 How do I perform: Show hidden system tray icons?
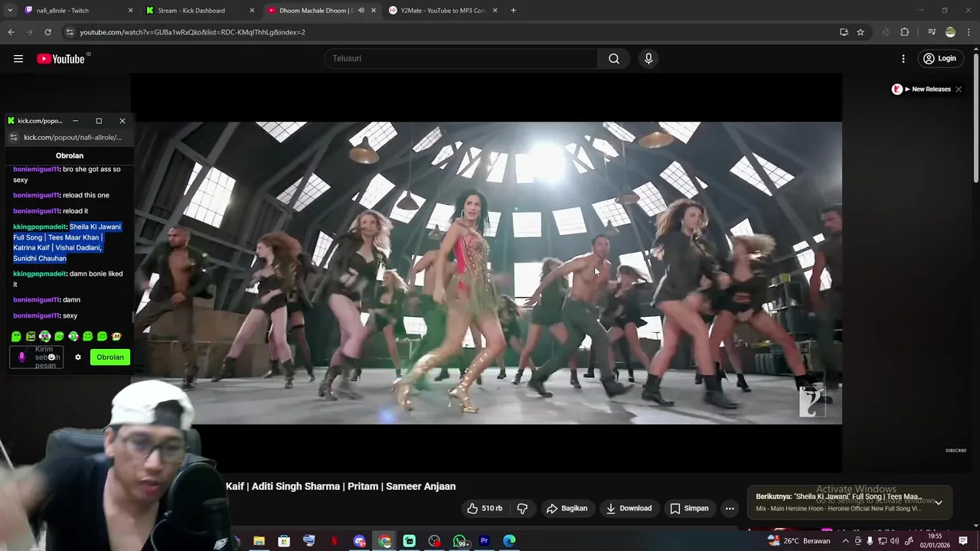[845, 541]
